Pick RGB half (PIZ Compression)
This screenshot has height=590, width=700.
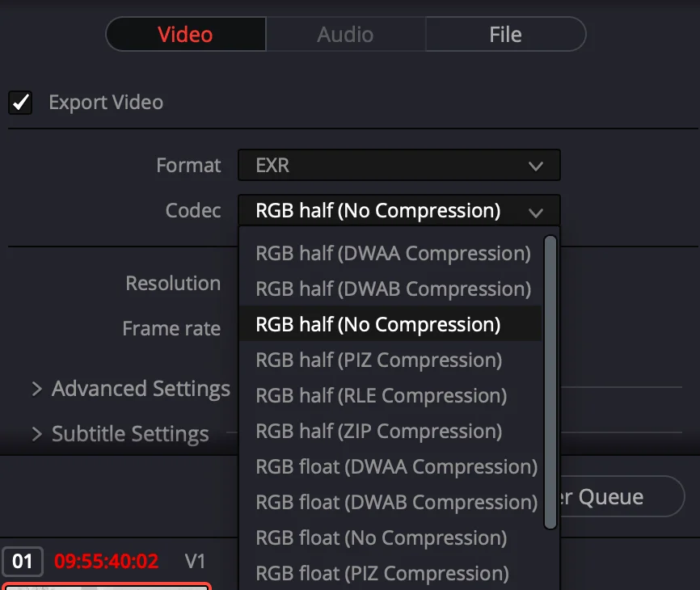point(378,360)
